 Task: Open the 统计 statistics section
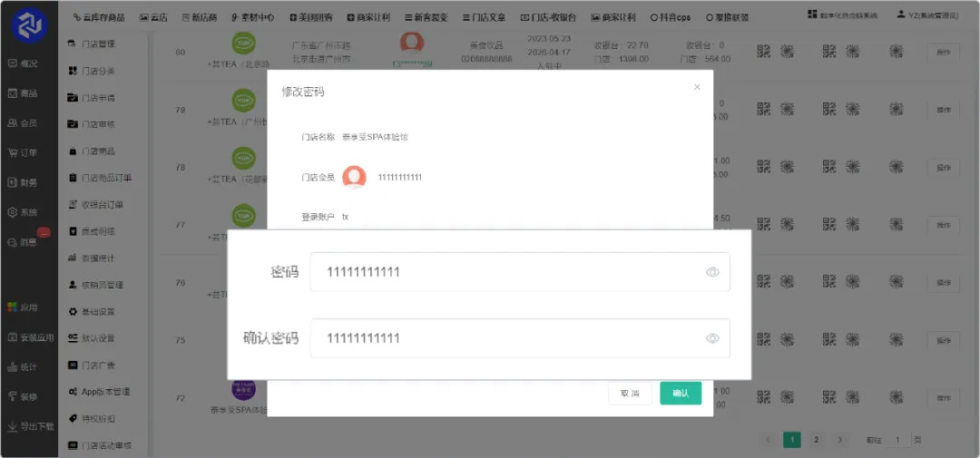click(x=23, y=366)
